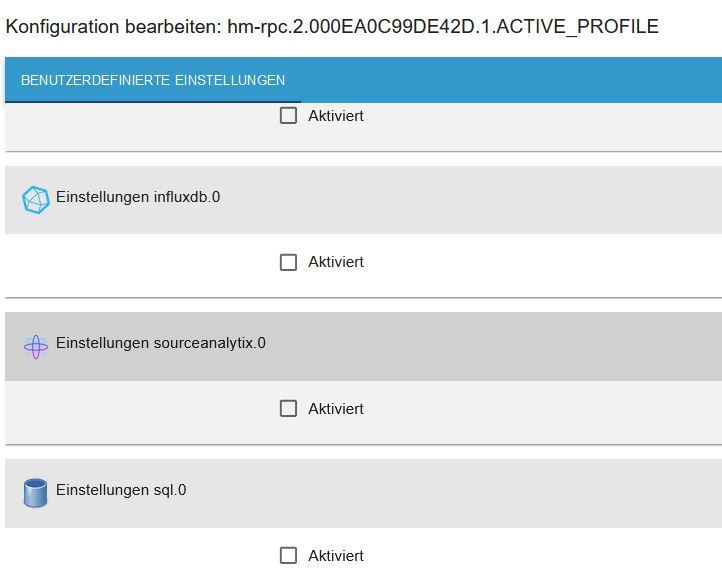Screen dimensions: 722x580
Task: Click the empty blue tab bar area
Action: 510,80
